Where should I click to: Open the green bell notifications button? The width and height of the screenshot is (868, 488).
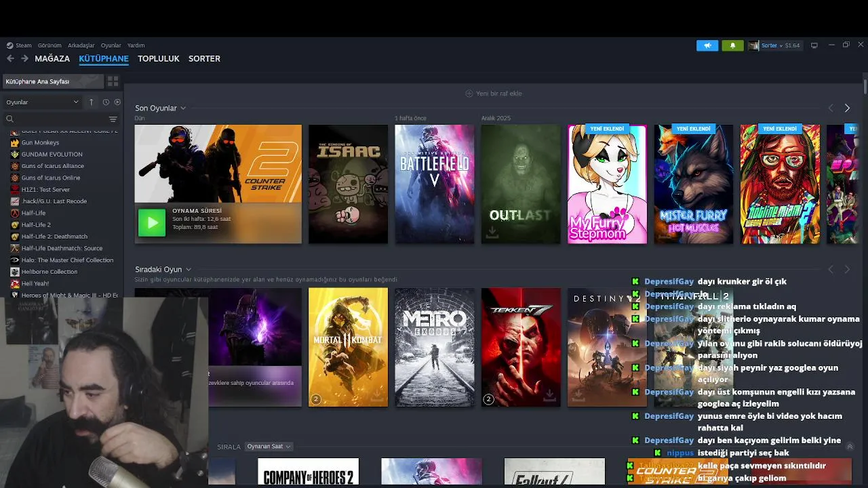click(732, 45)
